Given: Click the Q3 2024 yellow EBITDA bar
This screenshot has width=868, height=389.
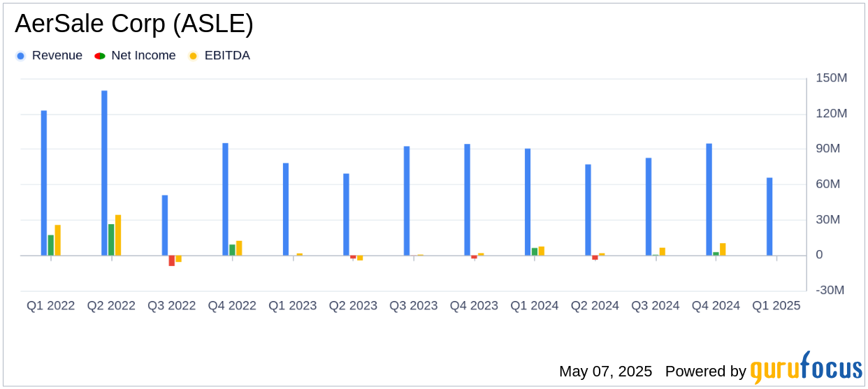Looking at the screenshot, I should (x=663, y=251).
